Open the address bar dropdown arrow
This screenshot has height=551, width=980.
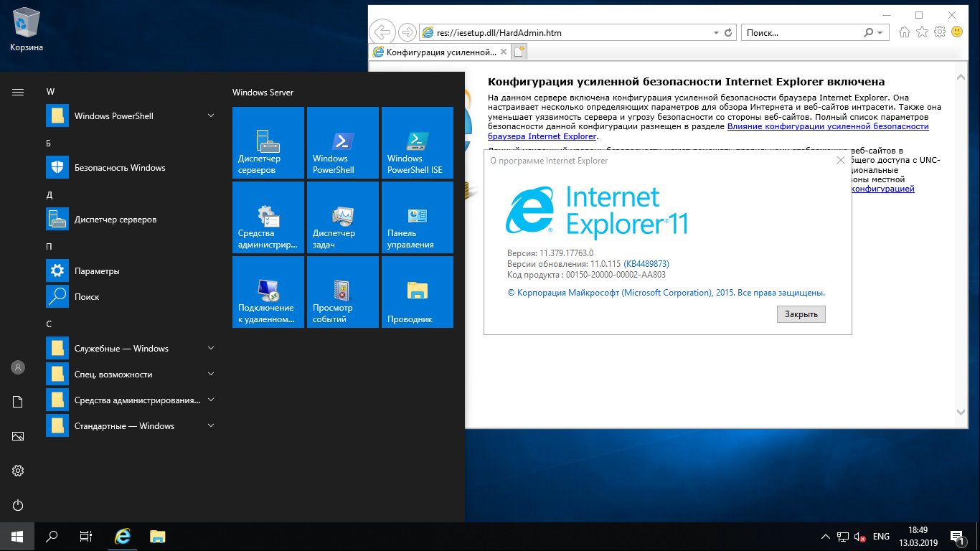(716, 33)
